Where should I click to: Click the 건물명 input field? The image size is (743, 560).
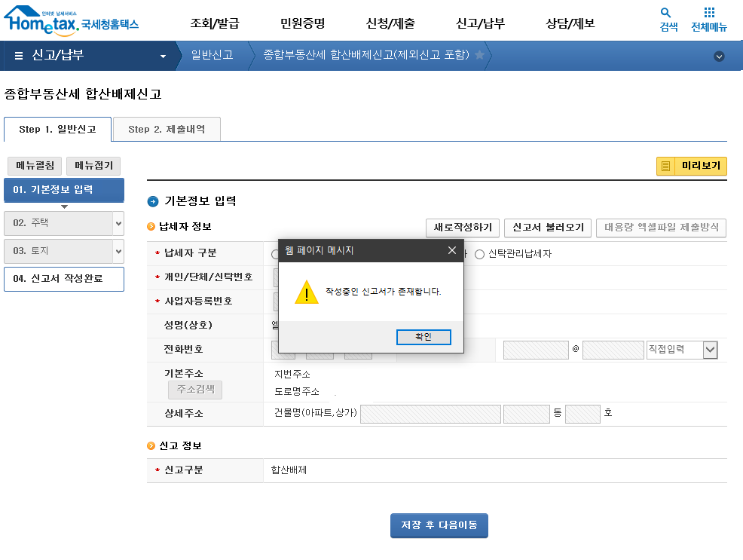click(x=431, y=414)
